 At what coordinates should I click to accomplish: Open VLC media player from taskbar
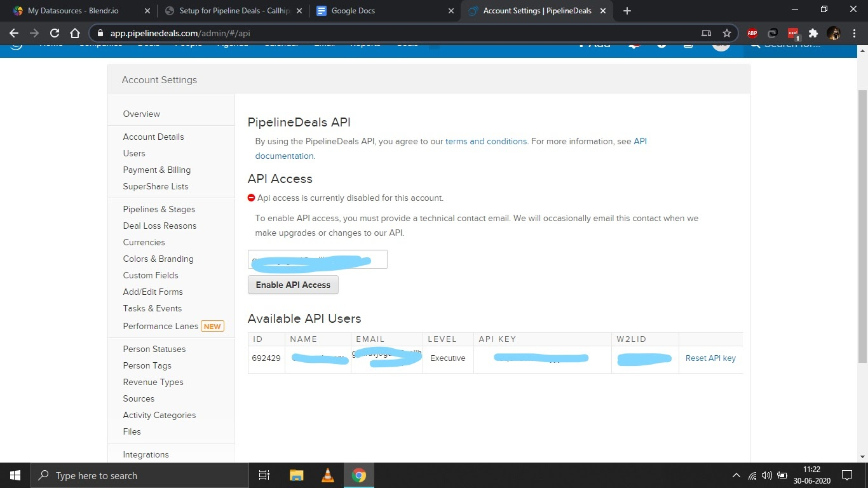[x=328, y=475]
